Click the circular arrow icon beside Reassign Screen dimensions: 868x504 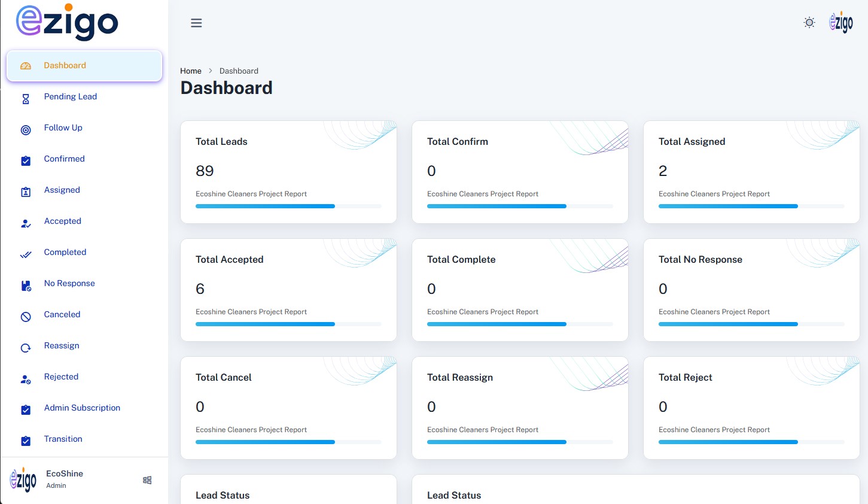pyautogui.click(x=26, y=348)
